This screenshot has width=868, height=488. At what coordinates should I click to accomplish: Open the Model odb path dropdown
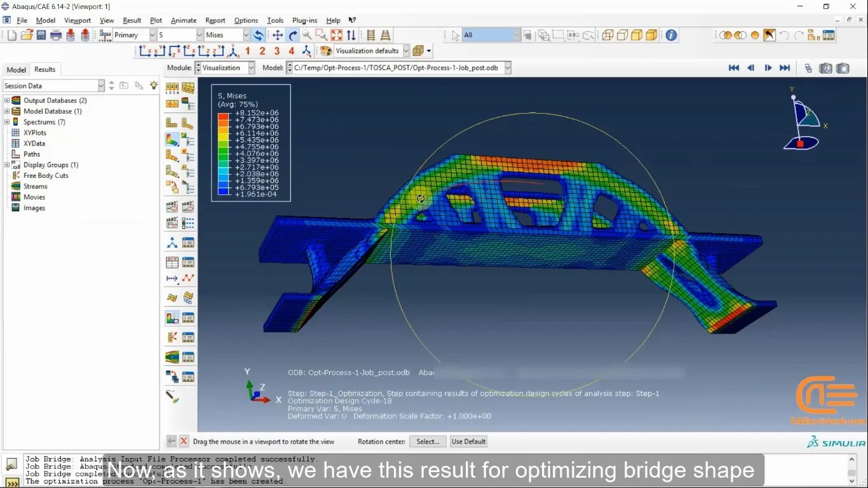[x=507, y=68]
